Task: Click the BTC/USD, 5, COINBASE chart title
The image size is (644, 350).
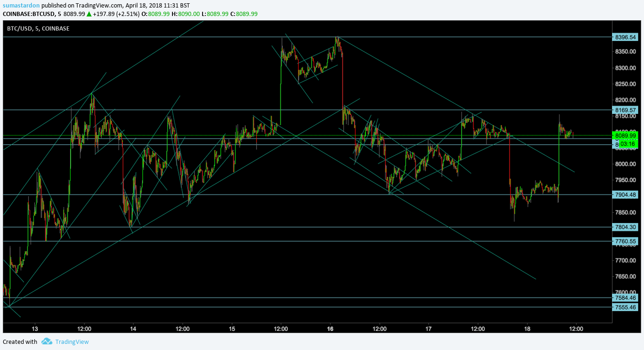Action: tap(38, 29)
